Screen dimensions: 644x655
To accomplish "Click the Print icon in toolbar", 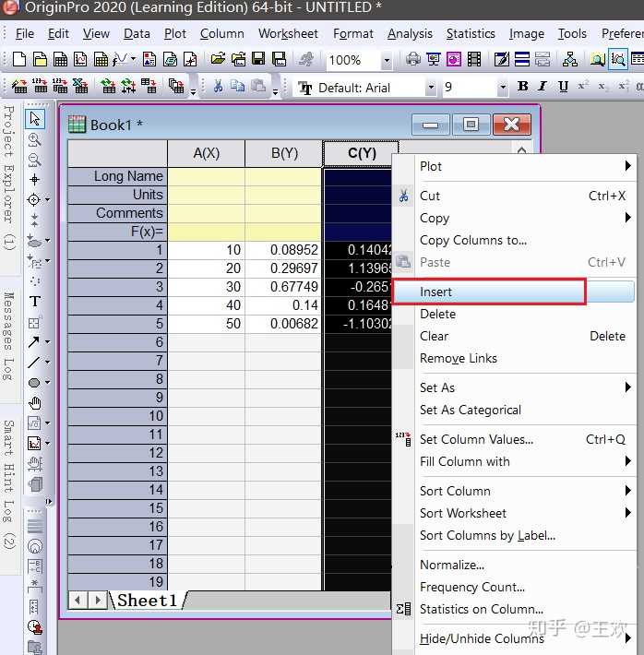I will tap(413, 59).
